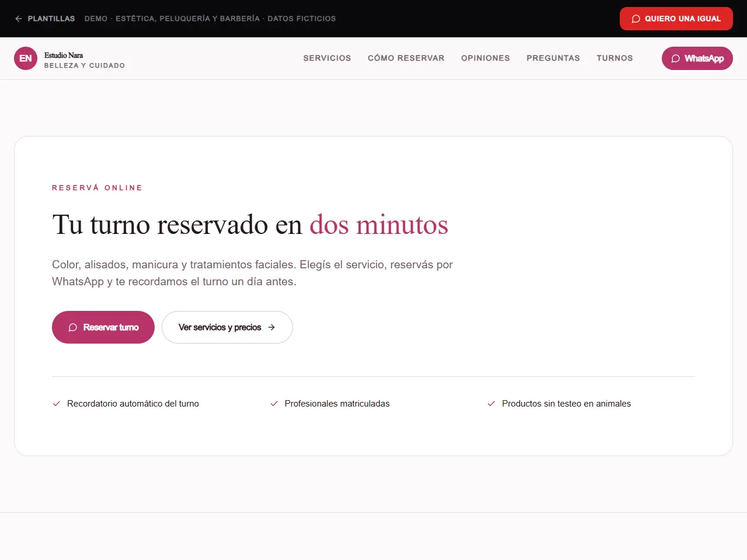This screenshot has height=560, width=747.
Task: Click the headline Tu turno reservado en dos minutos
Action: coord(250,225)
